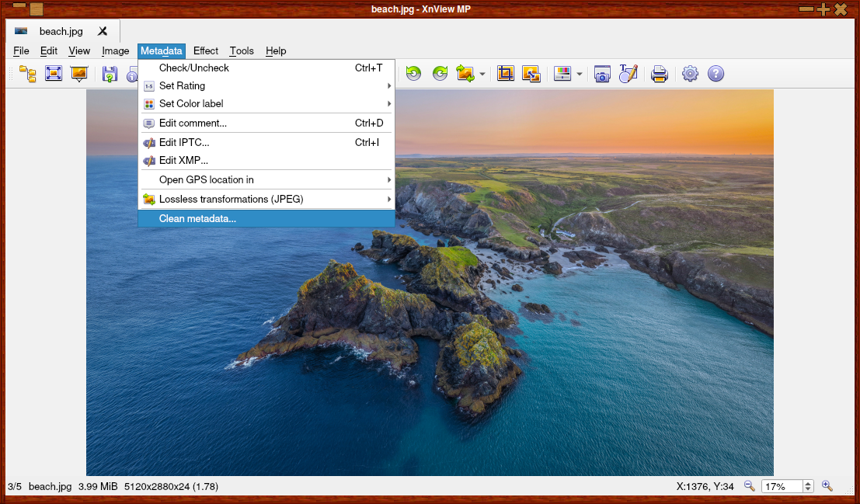Open the Resize image icon
This screenshot has height=504, width=860.
click(531, 74)
